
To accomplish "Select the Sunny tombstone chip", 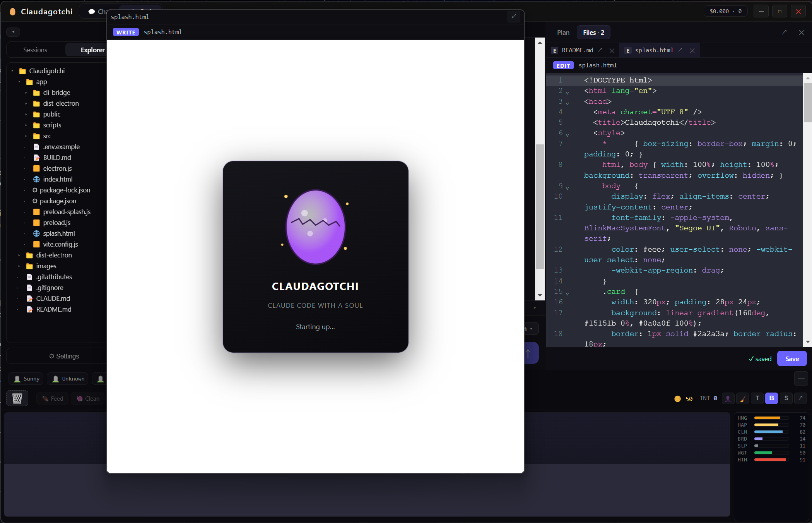I will pyautogui.click(x=26, y=379).
